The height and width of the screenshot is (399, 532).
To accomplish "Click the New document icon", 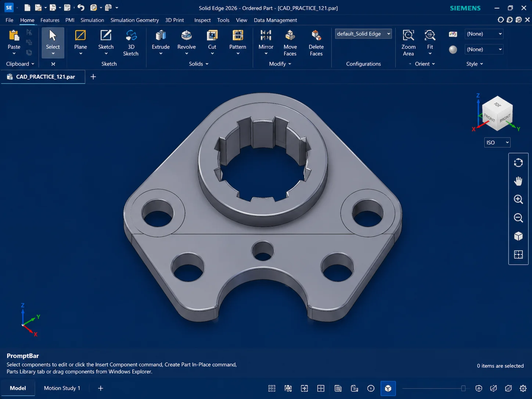I will point(27,7).
